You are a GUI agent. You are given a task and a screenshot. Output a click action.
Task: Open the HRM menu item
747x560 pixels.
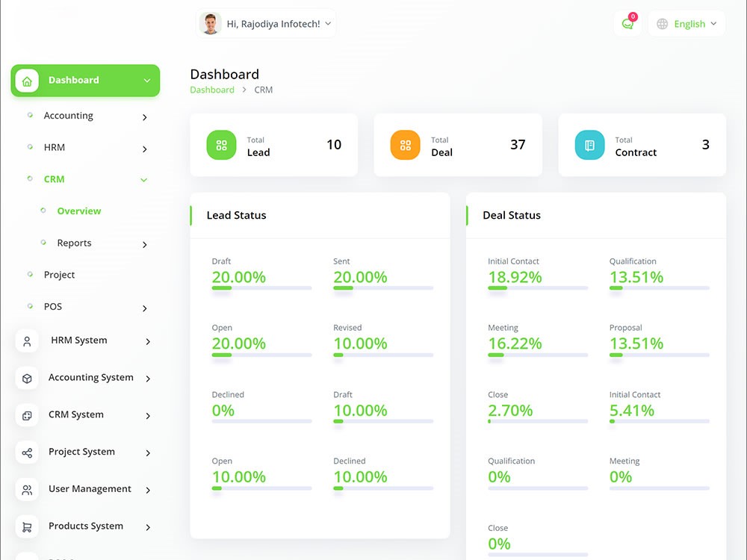point(55,148)
